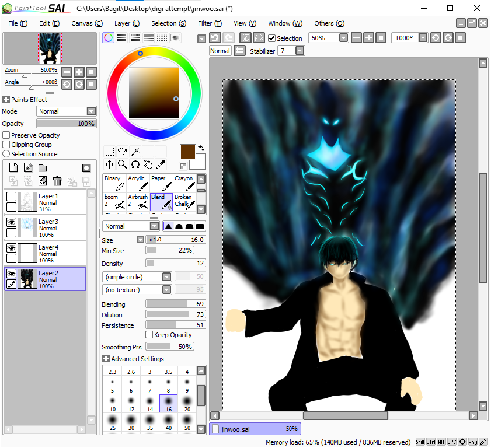
Task: Select the magic wand tool
Action: coord(135,152)
